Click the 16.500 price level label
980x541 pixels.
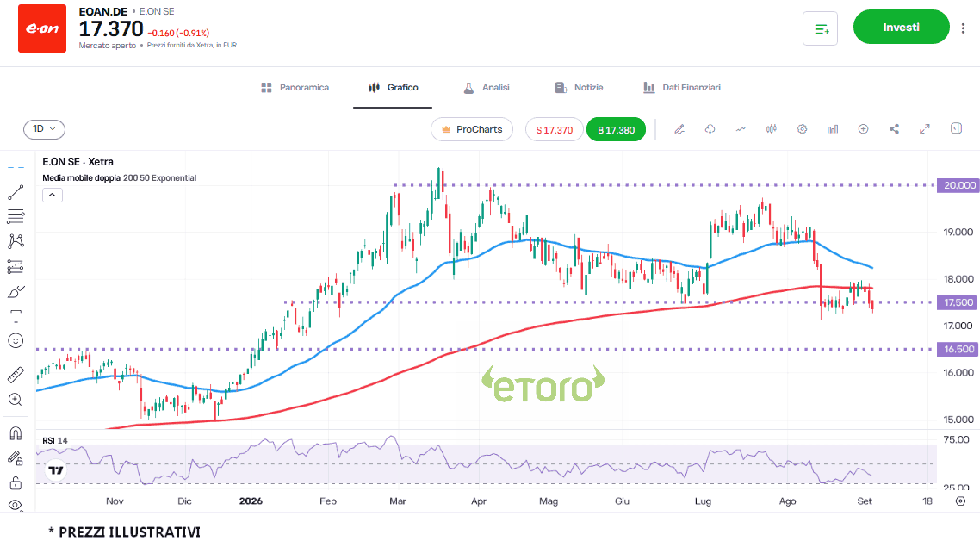click(x=958, y=349)
